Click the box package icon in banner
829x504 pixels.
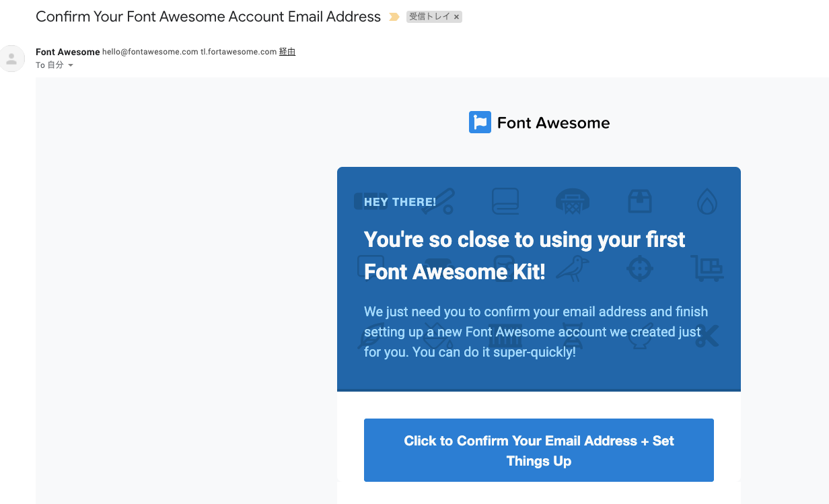[639, 201]
